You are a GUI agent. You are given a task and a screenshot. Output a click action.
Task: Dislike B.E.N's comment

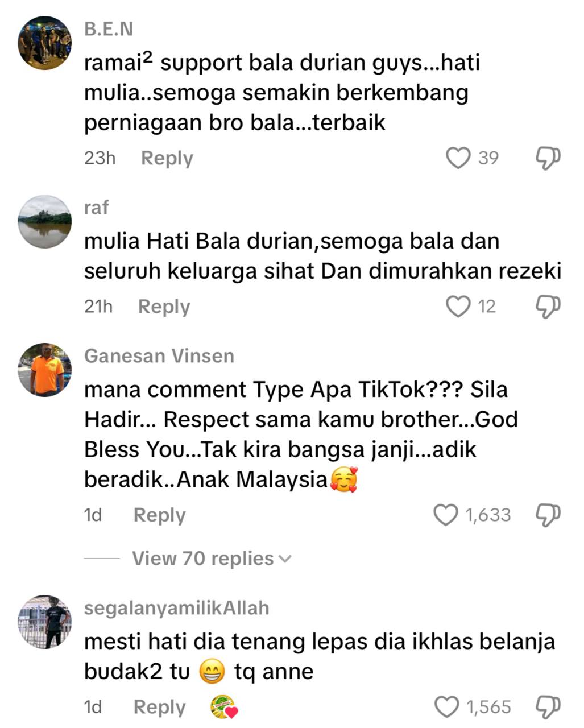tap(548, 158)
